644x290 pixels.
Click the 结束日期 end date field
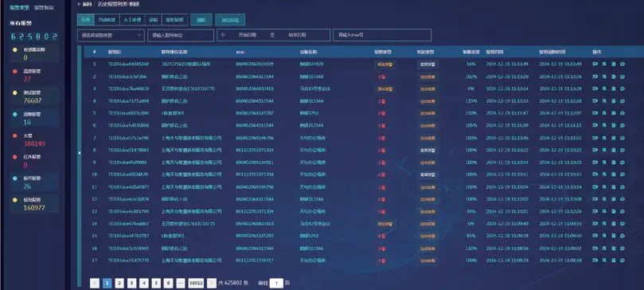pyautogui.click(x=297, y=35)
